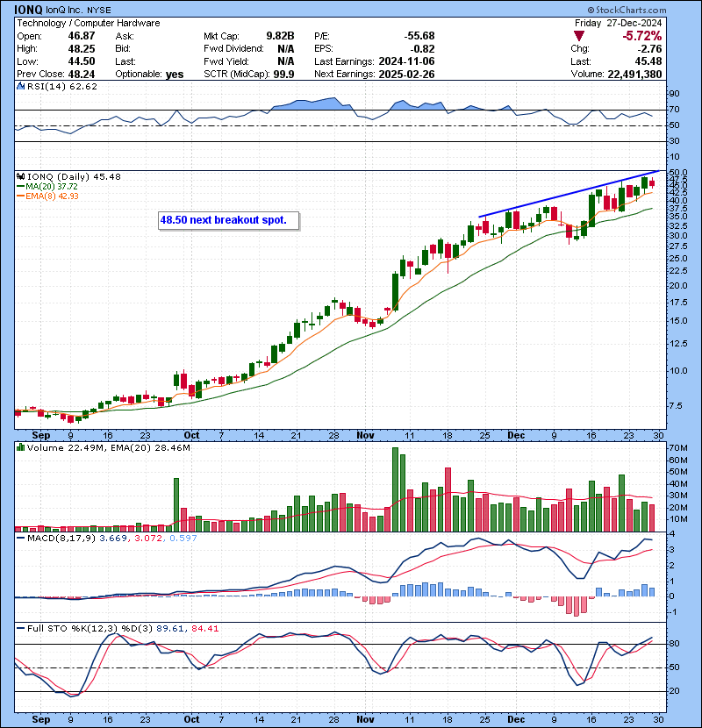Click the IONQ ticker symbol in header
The width and height of the screenshot is (702, 728).
pyautogui.click(x=28, y=10)
